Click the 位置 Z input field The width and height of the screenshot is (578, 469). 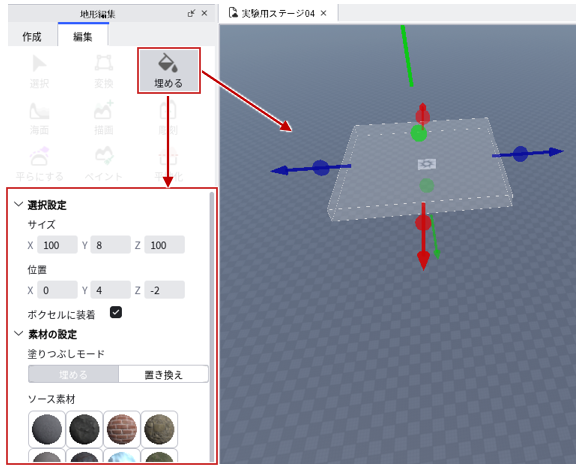164,290
